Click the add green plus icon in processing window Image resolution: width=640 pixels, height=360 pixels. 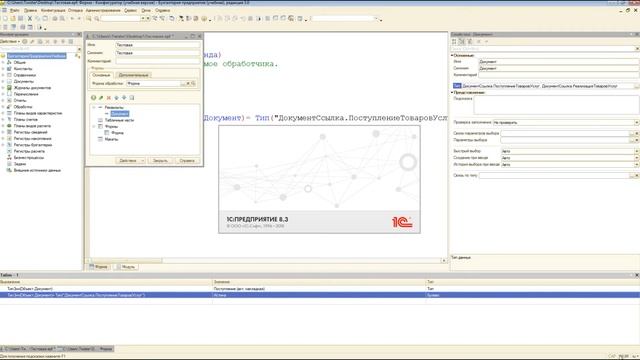[x=93, y=98]
